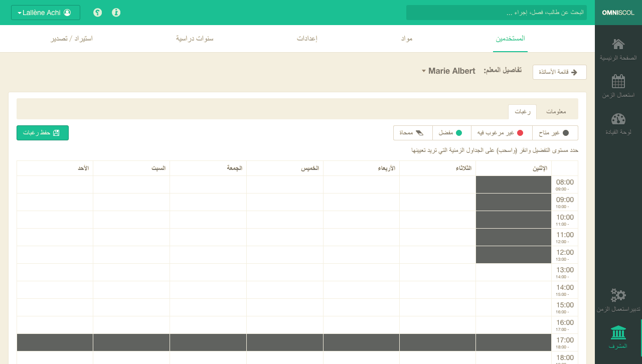The image size is (642, 364).
Task: Select the green 'مفضل' preference level
Action: (451, 133)
